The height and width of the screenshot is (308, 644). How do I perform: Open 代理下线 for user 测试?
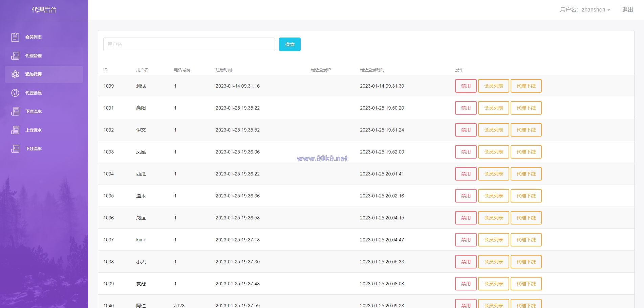[x=526, y=86]
